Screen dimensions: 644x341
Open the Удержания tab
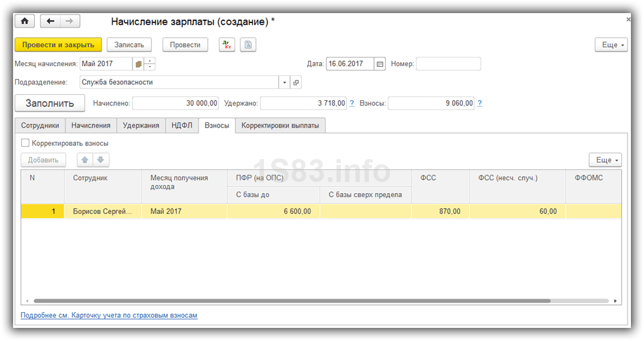coord(141,125)
